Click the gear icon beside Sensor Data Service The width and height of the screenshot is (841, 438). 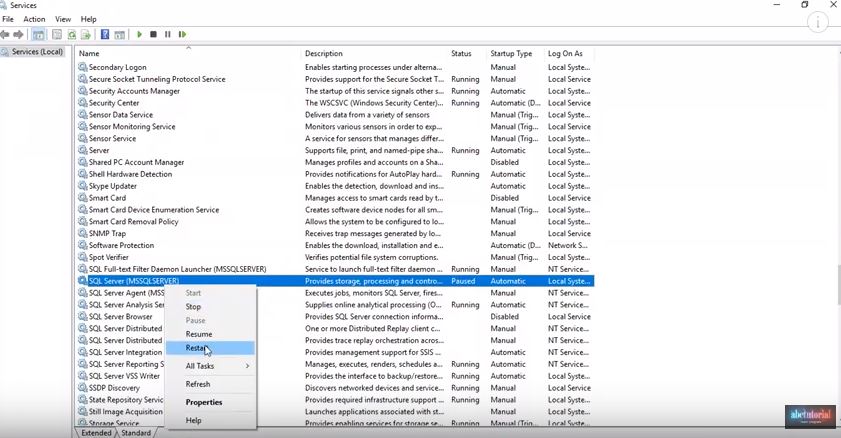pos(83,115)
